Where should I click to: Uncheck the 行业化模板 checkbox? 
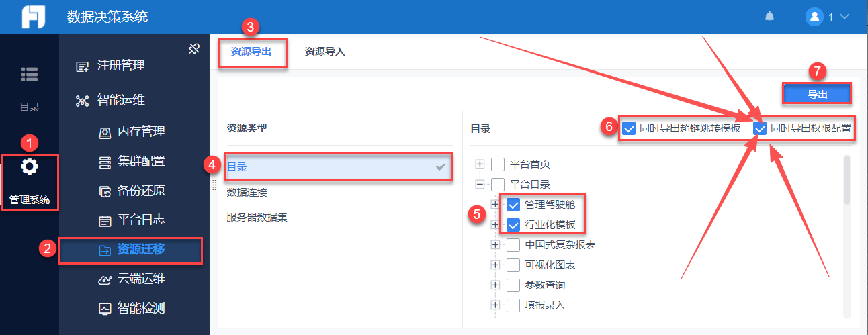(513, 225)
